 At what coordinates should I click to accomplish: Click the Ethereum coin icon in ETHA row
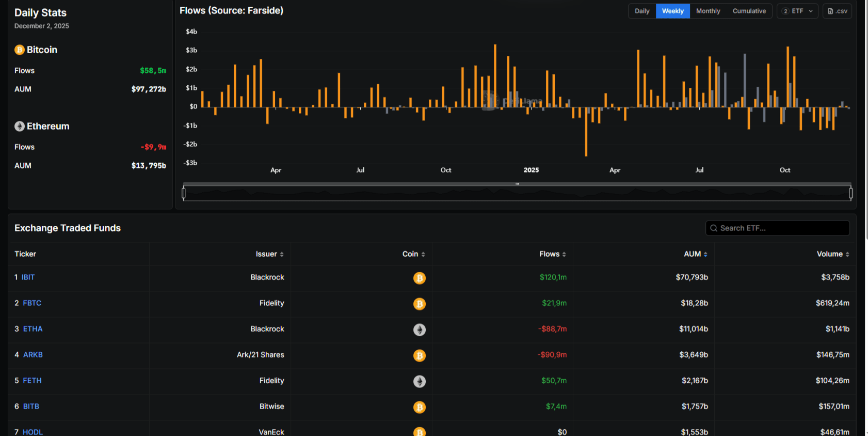click(420, 330)
